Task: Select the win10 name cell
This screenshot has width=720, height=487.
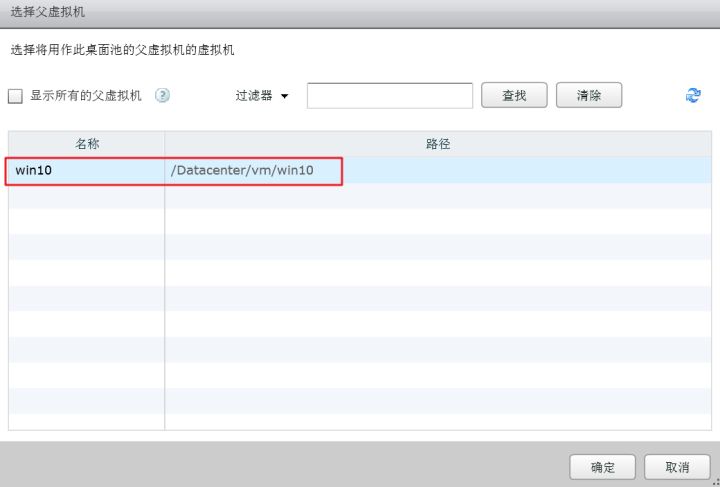Action: [86, 170]
